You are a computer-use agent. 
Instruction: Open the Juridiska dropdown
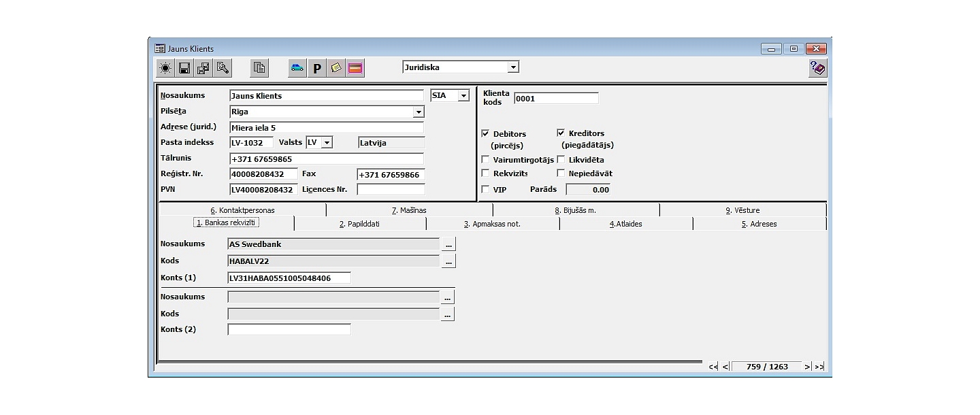point(514,67)
